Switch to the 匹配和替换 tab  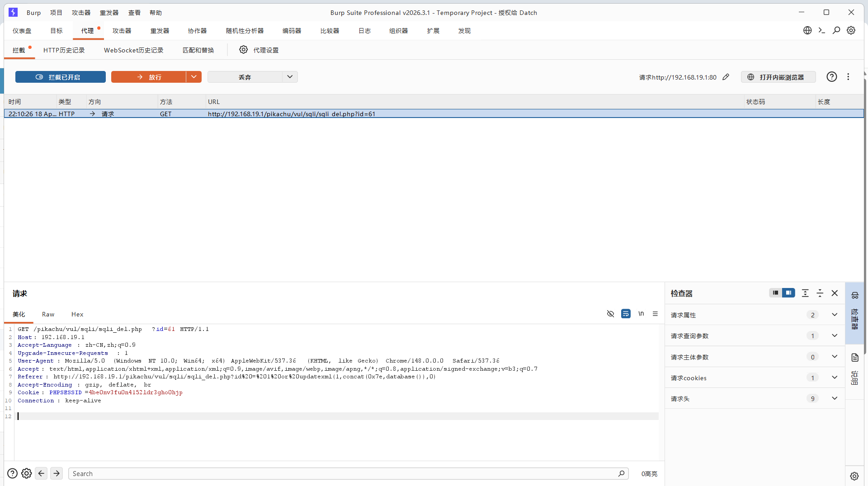tap(198, 50)
